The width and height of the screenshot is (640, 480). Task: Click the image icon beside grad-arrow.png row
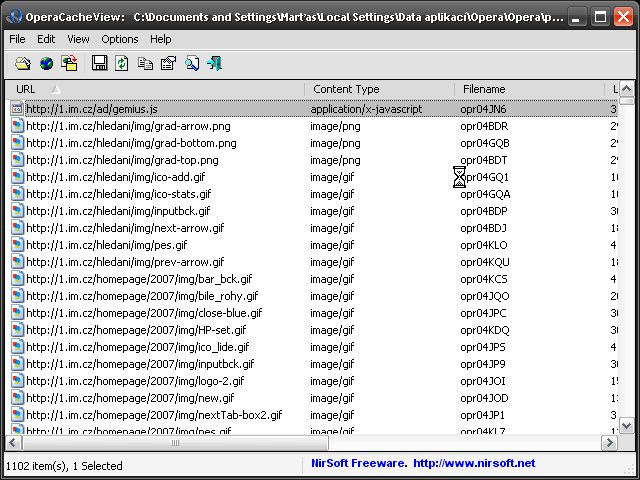point(17,126)
